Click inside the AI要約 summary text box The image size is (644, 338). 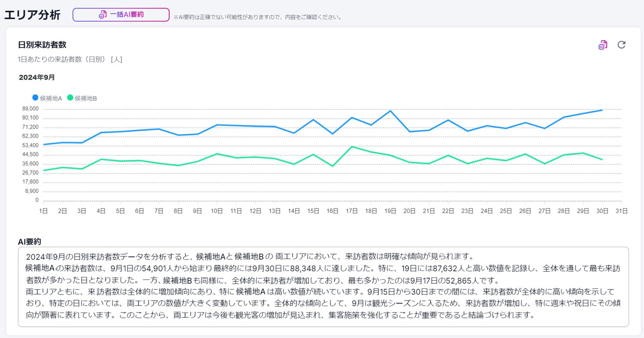pos(323,286)
